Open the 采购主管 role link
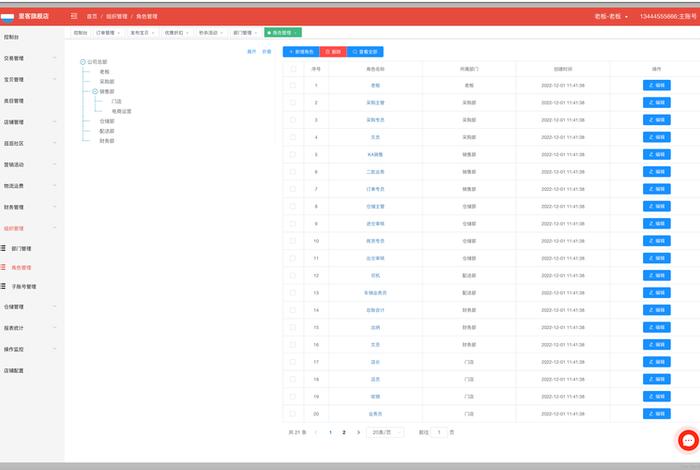The image size is (700, 470). coord(376,103)
